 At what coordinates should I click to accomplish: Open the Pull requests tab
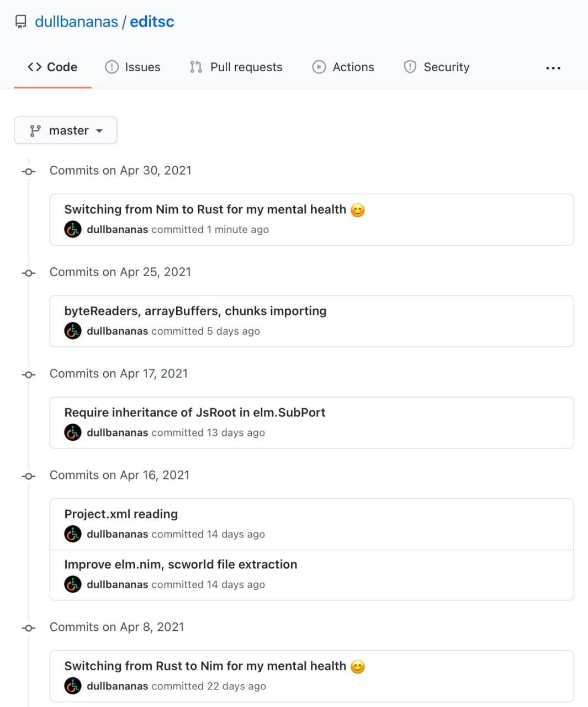point(236,67)
